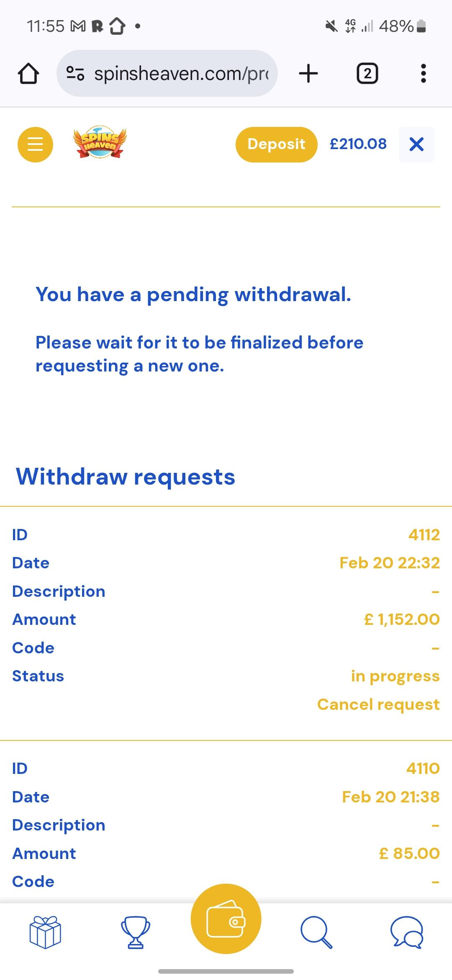Open the gift box promotions icon

45,932
